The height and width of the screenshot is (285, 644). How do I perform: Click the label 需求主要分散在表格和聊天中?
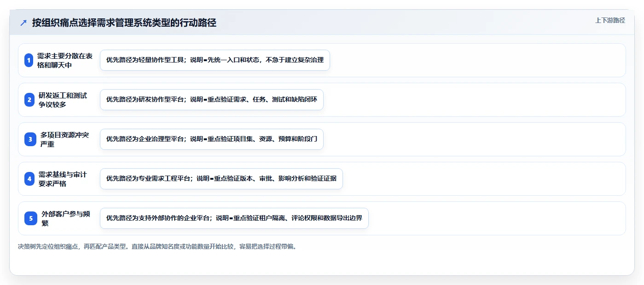pyautogui.click(x=65, y=60)
